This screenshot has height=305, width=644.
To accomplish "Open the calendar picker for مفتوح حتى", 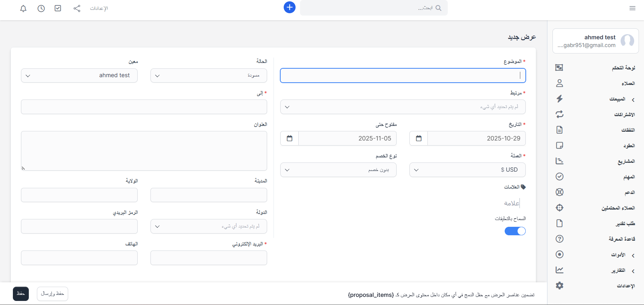I will pos(289,138).
